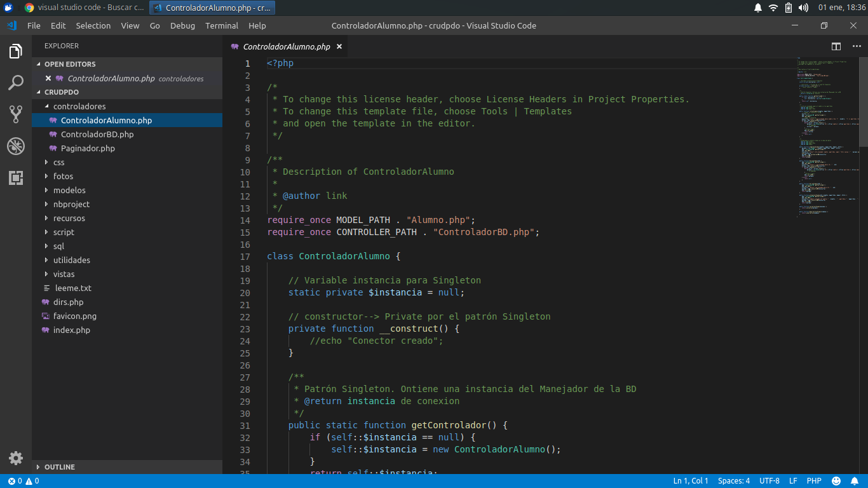Image resolution: width=868 pixels, height=488 pixels.
Task: Open the Debug view in the activity bar
Action: pyautogui.click(x=15, y=146)
